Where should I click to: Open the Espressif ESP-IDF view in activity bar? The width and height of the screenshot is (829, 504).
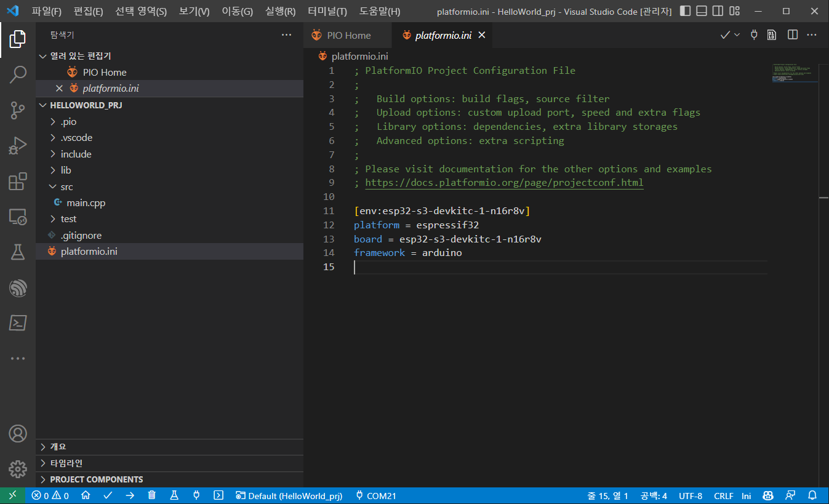(17, 287)
